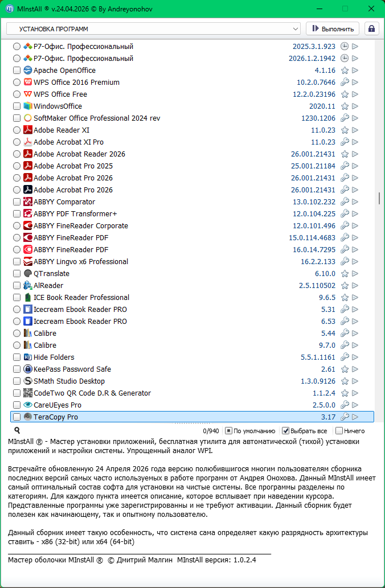Click the key icon for WPS Office 2016 Premium
Image resolution: width=385 pixels, height=588 pixels.
(345, 83)
